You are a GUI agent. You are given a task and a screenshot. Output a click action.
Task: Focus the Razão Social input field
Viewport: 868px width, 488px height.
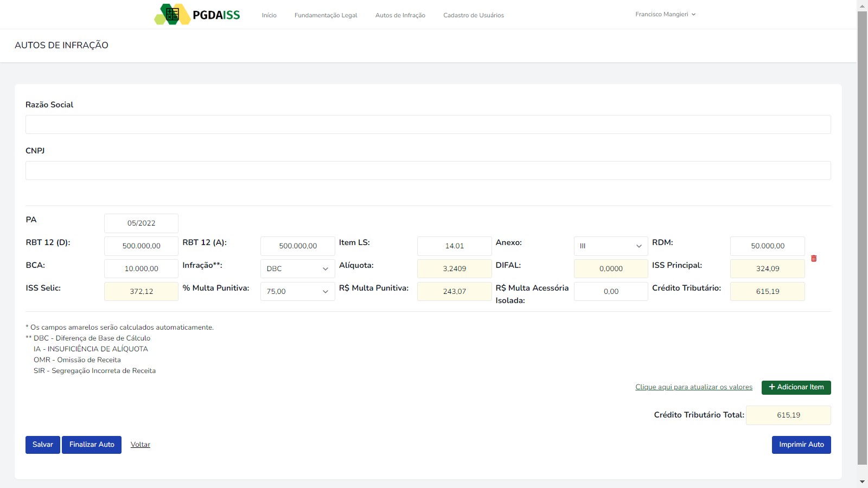coord(428,125)
